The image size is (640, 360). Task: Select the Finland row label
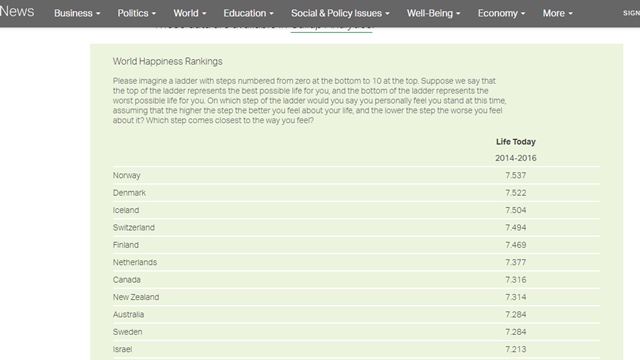pyautogui.click(x=126, y=245)
